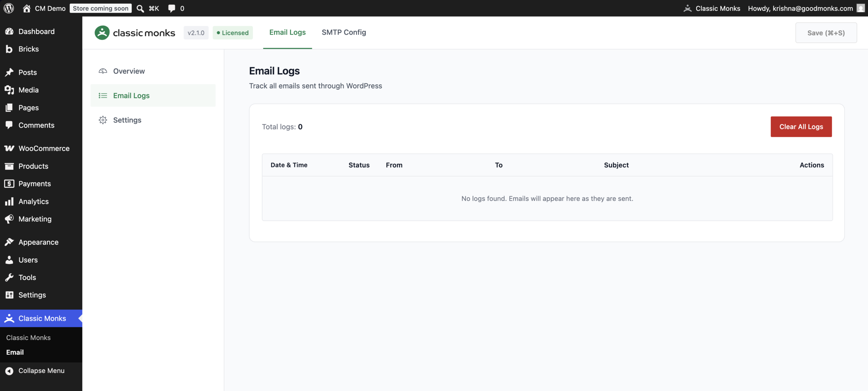
Task: Click the Status column header
Action: (x=359, y=165)
